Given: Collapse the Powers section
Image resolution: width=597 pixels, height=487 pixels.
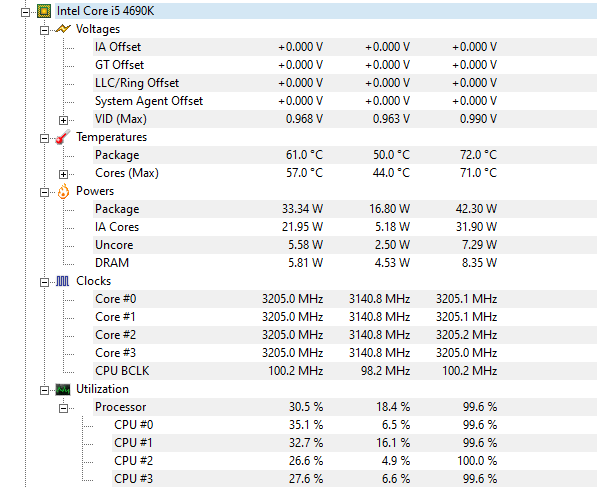Looking at the screenshot, I should pyautogui.click(x=45, y=192).
